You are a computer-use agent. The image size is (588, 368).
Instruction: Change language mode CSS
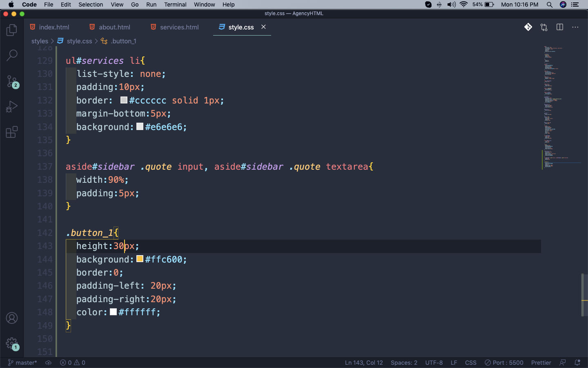tap(471, 363)
